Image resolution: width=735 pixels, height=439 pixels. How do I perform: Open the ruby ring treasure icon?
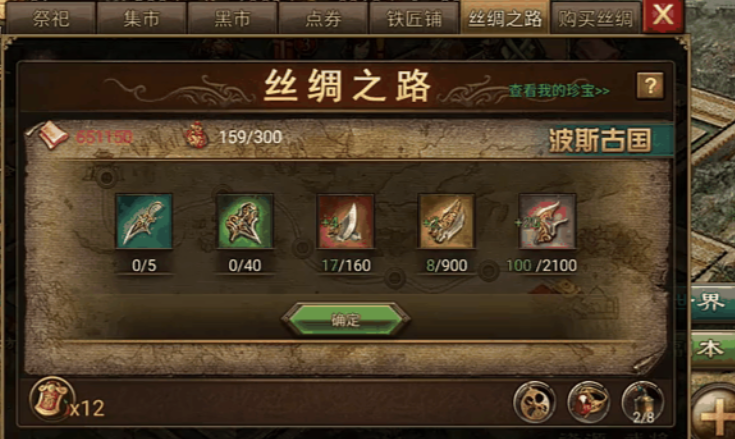coord(588,402)
